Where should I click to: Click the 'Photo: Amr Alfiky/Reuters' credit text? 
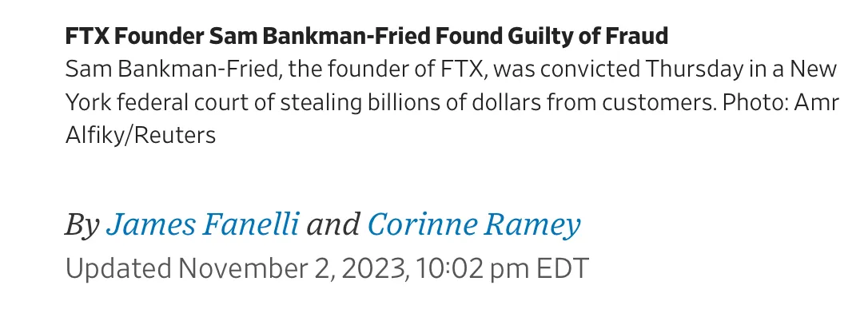pos(452,119)
